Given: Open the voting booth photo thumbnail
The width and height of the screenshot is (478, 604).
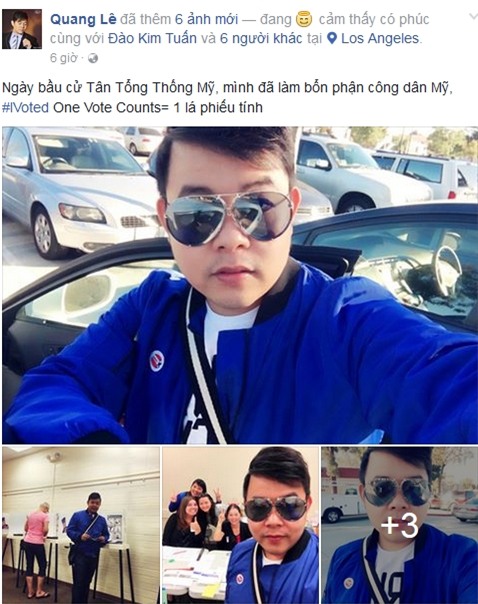Looking at the screenshot, I should tap(81, 525).
